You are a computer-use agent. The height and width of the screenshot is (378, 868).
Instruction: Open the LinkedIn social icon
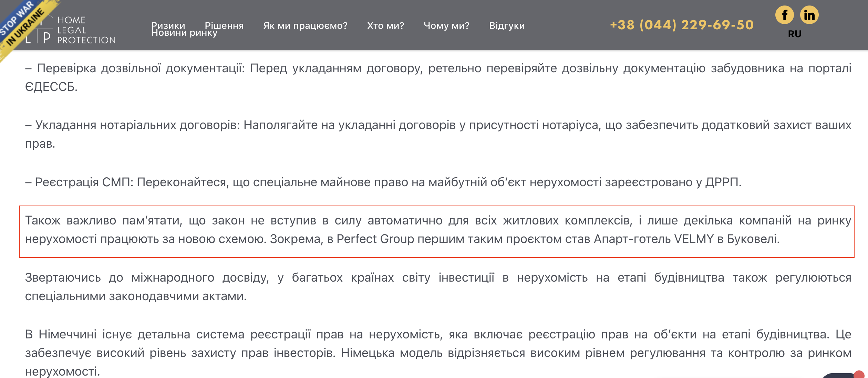pyautogui.click(x=809, y=15)
